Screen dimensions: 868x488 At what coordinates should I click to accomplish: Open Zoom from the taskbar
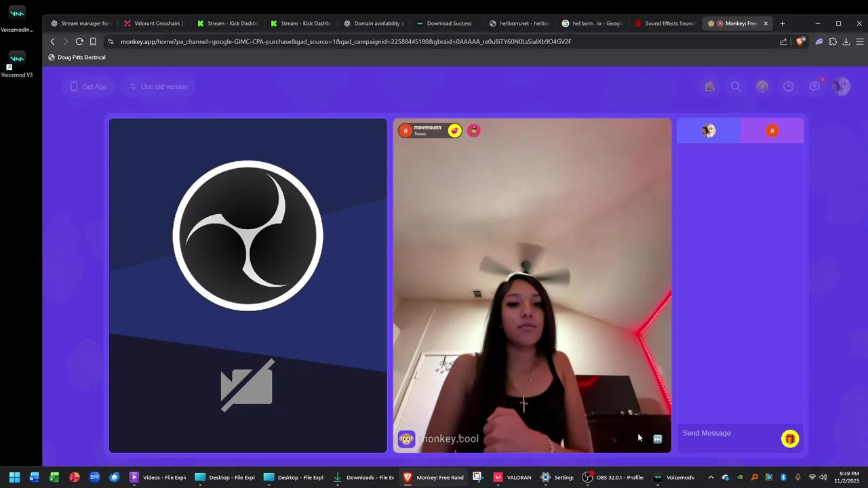94,477
